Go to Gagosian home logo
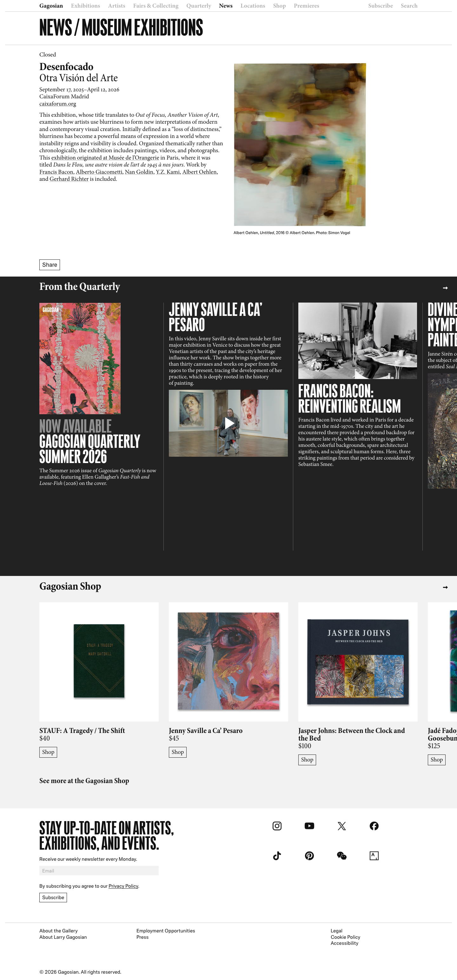Screen dimensions: 457x980 coord(51,6)
